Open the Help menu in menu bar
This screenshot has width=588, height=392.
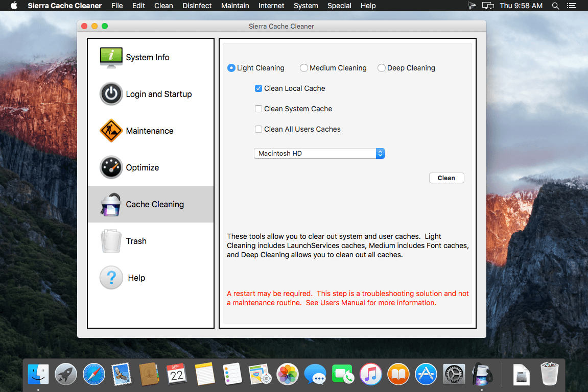coord(368,6)
